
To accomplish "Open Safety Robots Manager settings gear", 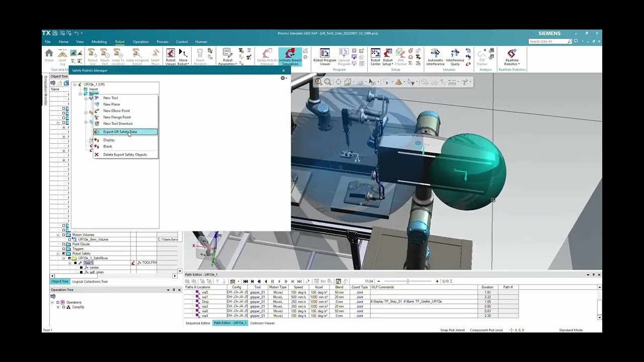I will click(x=283, y=78).
